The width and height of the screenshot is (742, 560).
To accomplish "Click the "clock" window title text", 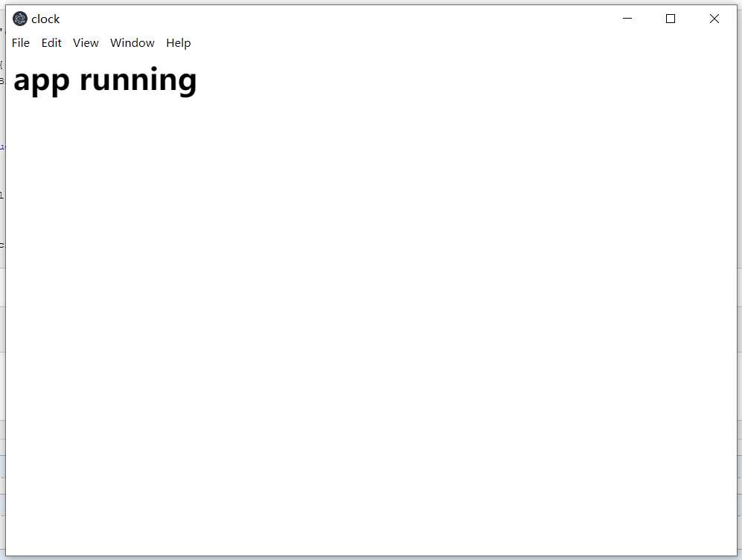I will pos(45,19).
